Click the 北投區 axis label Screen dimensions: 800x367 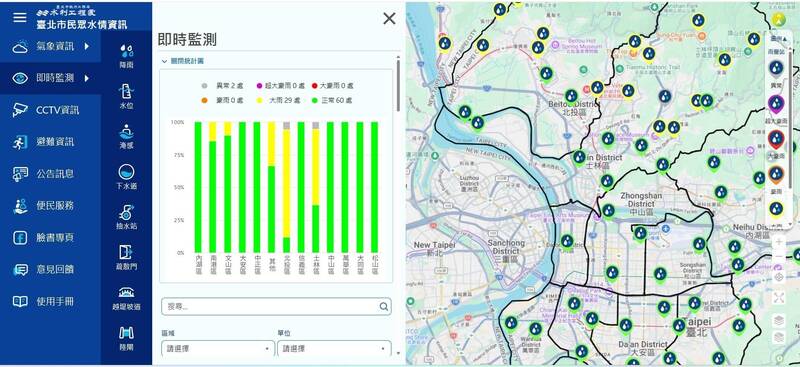click(286, 266)
